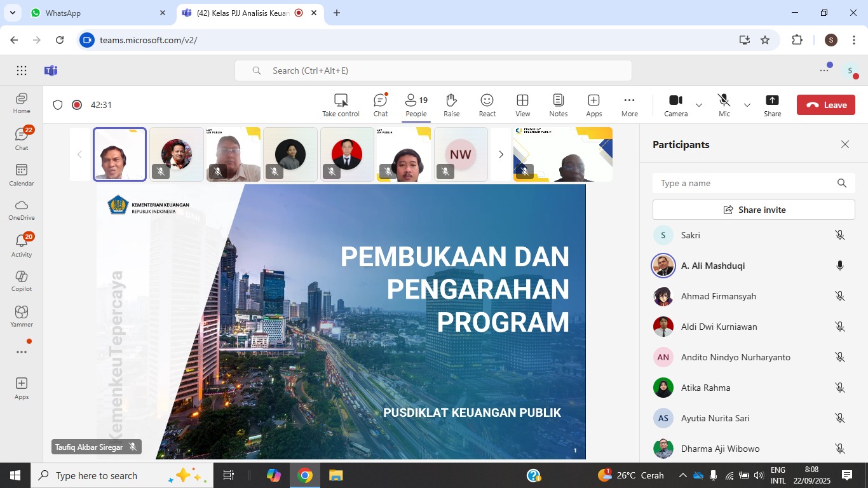Click the Teams logo icon
Viewport: 868px width, 488px height.
coord(51,71)
